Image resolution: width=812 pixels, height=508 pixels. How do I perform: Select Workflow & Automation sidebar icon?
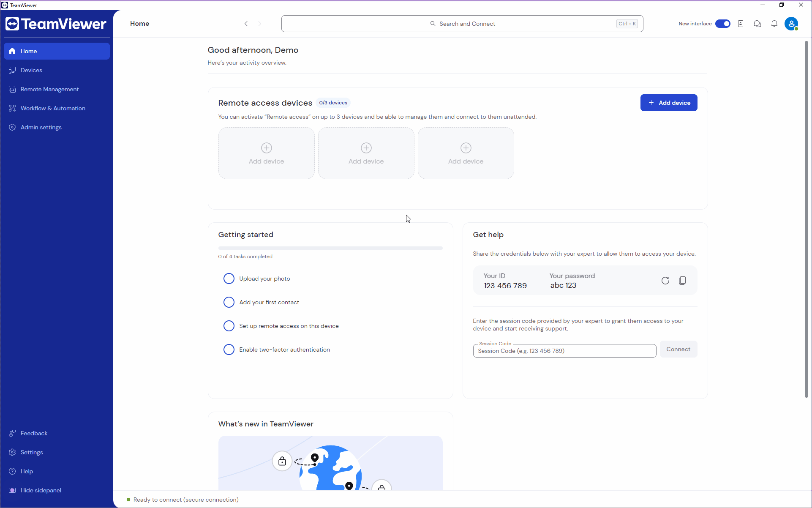(12, 108)
